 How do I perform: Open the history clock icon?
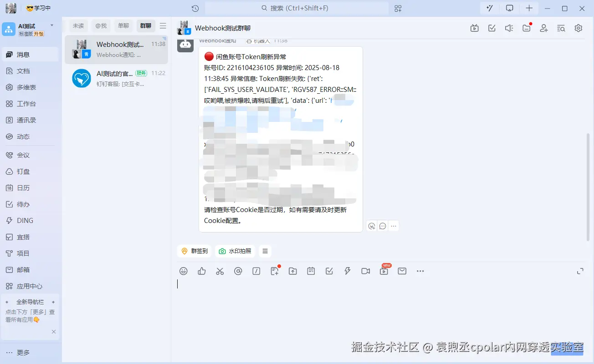(x=195, y=8)
